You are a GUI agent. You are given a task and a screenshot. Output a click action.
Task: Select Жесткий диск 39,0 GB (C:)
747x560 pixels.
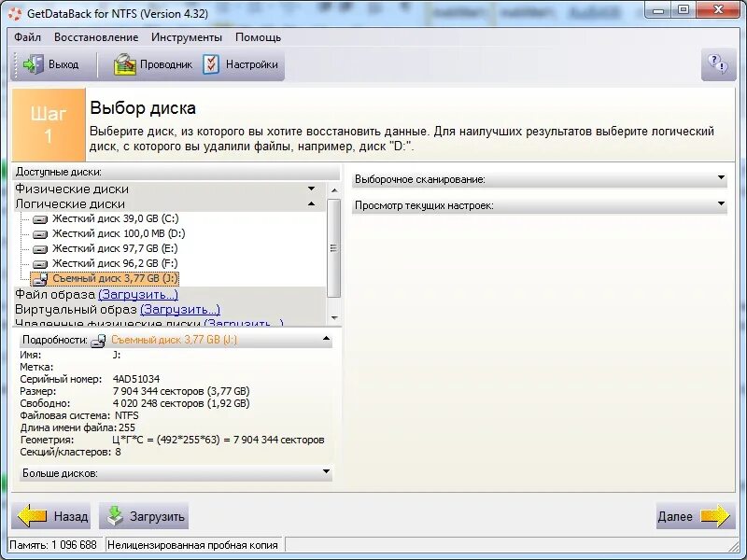pos(115,219)
